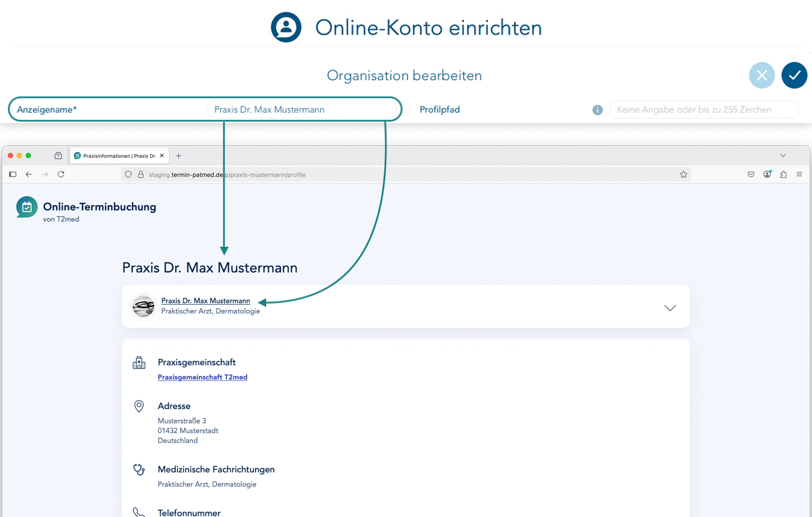The width and height of the screenshot is (812, 517).
Task: Click the info icon beside Profilpfad
Action: pyautogui.click(x=597, y=110)
